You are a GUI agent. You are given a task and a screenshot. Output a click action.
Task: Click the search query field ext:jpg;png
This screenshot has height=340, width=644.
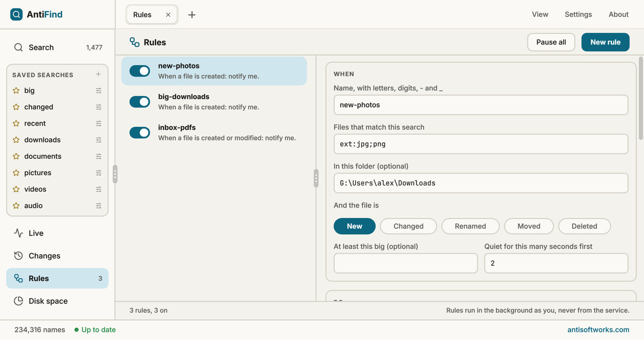tap(481, 144)
